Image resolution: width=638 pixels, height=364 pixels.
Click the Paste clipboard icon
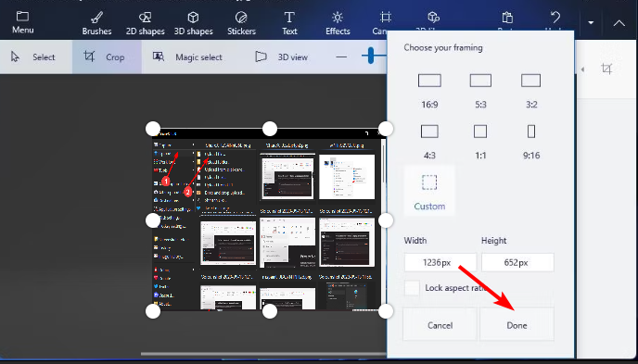[x=507, y=18]
